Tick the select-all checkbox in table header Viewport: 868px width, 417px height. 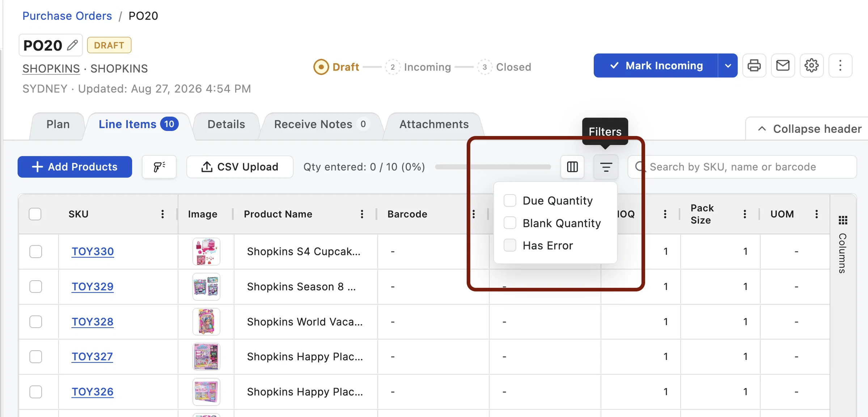[x=35, y=214]
